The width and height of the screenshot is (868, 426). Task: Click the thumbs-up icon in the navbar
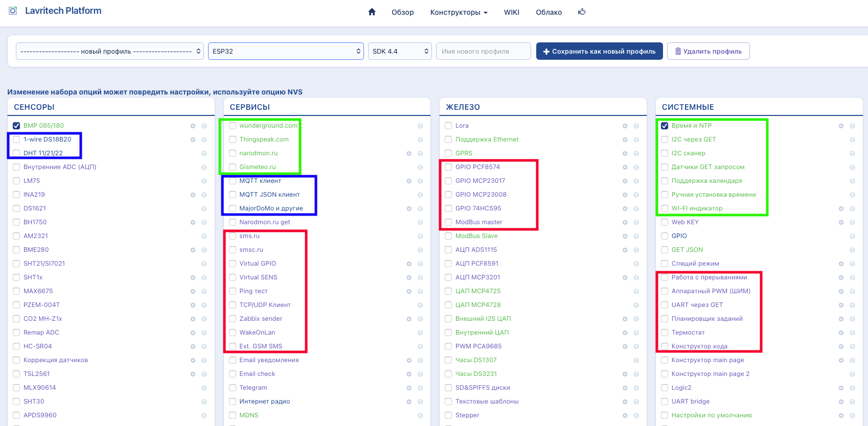click(582, 12)
